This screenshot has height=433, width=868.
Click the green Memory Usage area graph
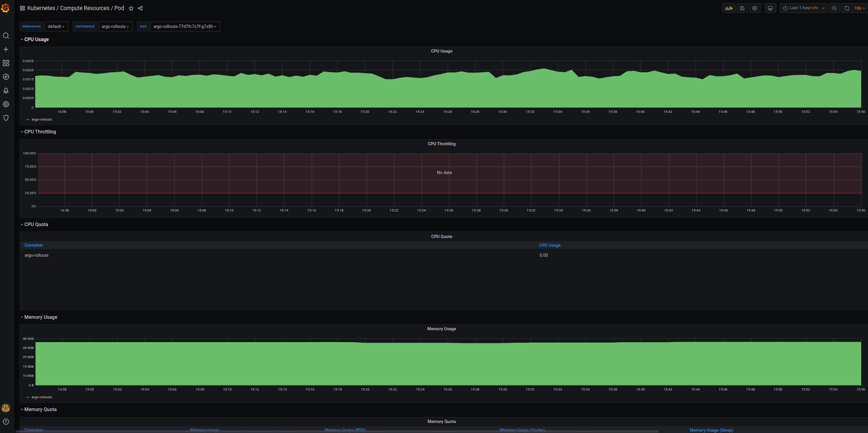(448, 364)
